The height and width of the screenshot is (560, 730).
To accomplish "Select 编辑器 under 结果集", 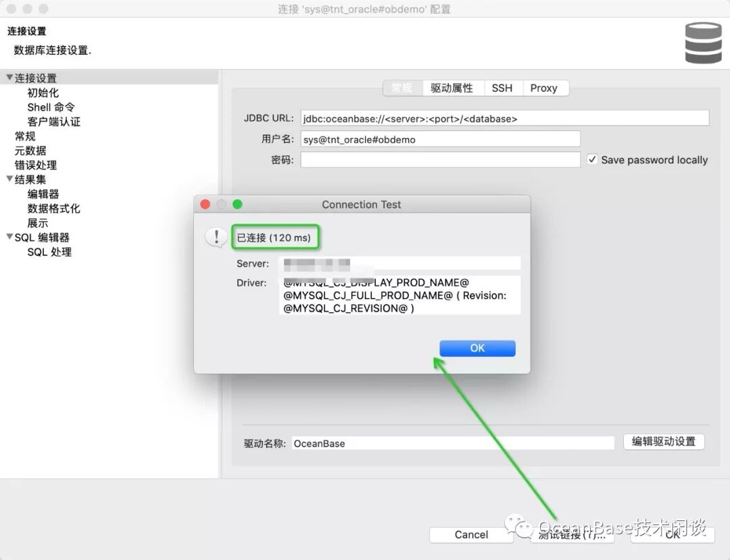I will point(43,193).
